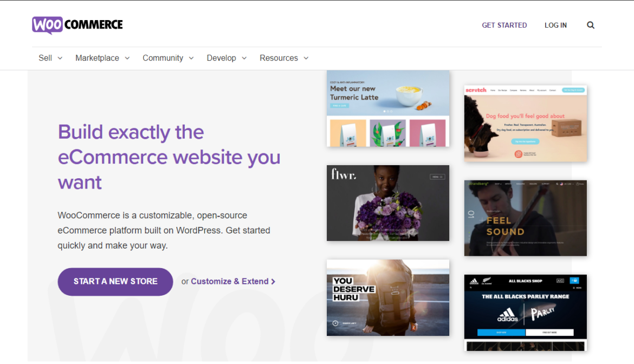
Task: Click the GET STARTED link
Action: 504,25
